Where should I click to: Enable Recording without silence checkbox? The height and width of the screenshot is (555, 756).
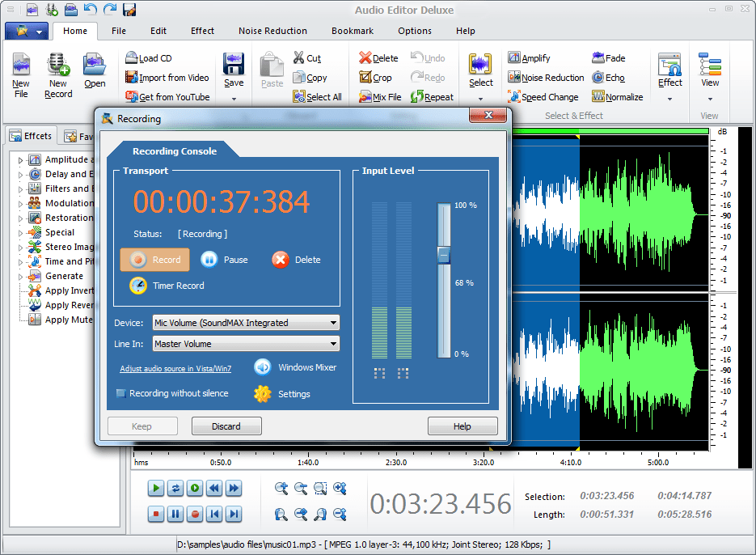[x=120, y=393]
